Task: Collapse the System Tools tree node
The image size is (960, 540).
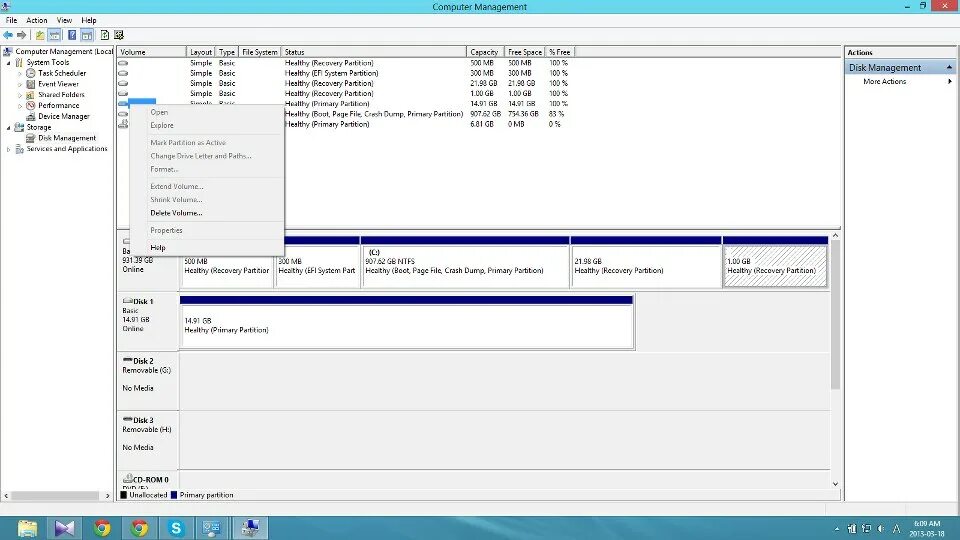Action: tap(9, 62)
